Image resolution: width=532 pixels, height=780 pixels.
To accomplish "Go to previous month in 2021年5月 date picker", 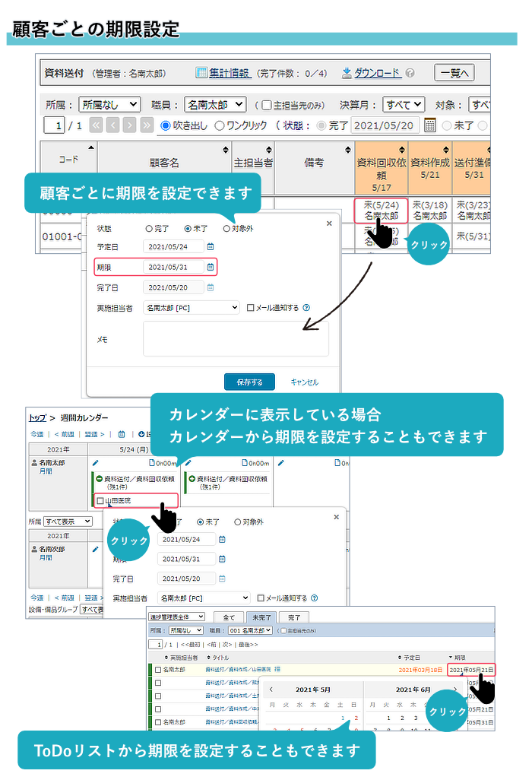I will click(271, 689).
